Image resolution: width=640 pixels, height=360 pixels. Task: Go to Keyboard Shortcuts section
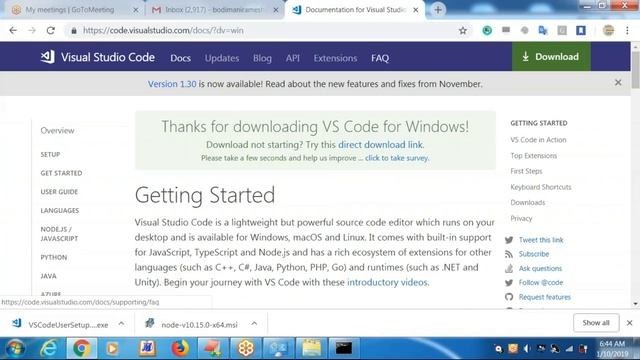[x=540, y=187]
